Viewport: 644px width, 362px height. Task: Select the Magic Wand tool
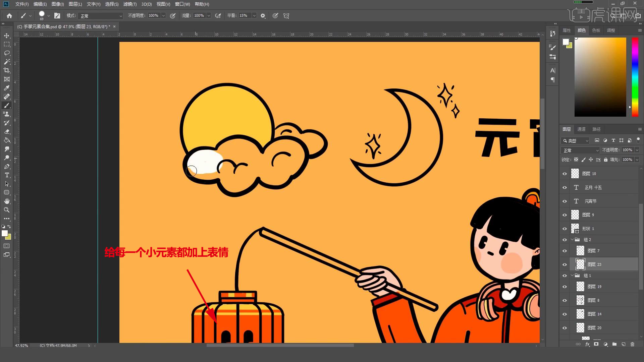(7, 62)
